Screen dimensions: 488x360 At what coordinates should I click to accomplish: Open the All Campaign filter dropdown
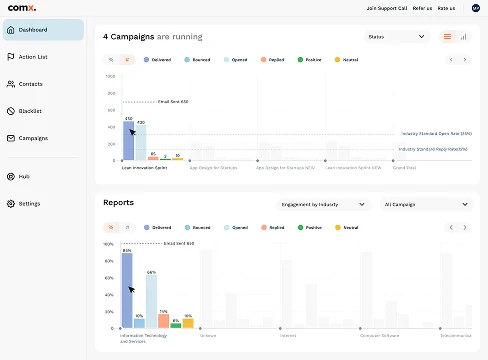[427, 204]
